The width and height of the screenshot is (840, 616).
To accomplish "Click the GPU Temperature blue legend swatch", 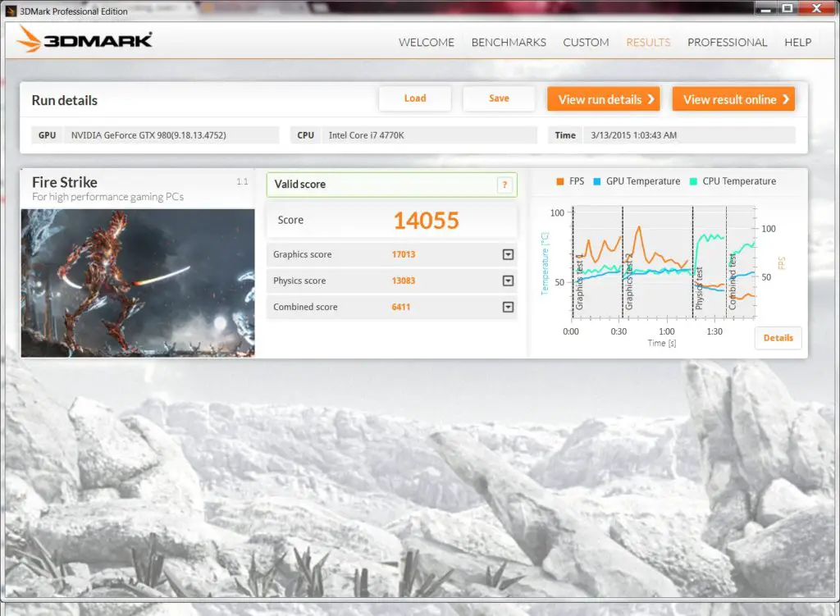I will click(597, 181).
